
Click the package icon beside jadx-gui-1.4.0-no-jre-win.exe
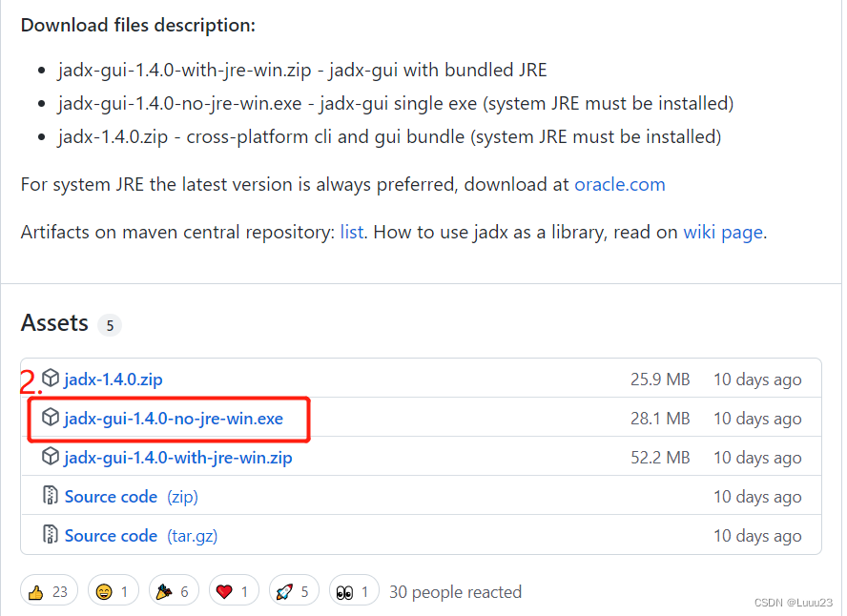pos(50,418)
